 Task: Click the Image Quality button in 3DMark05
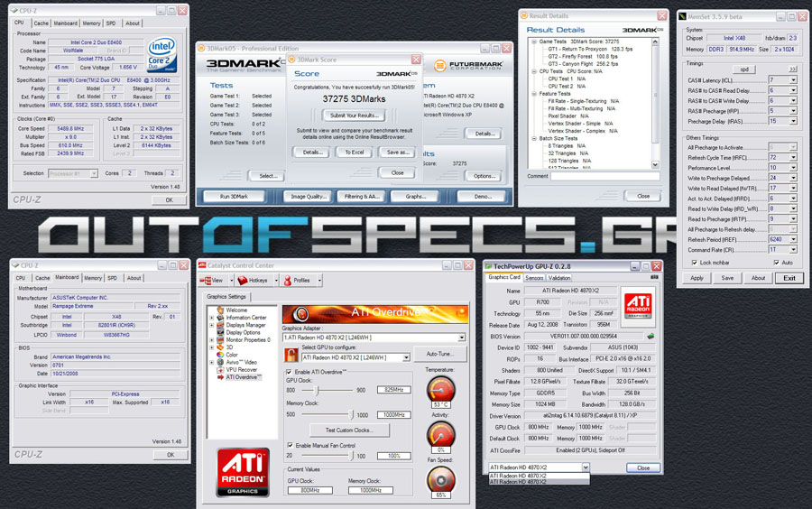(309, 197)
